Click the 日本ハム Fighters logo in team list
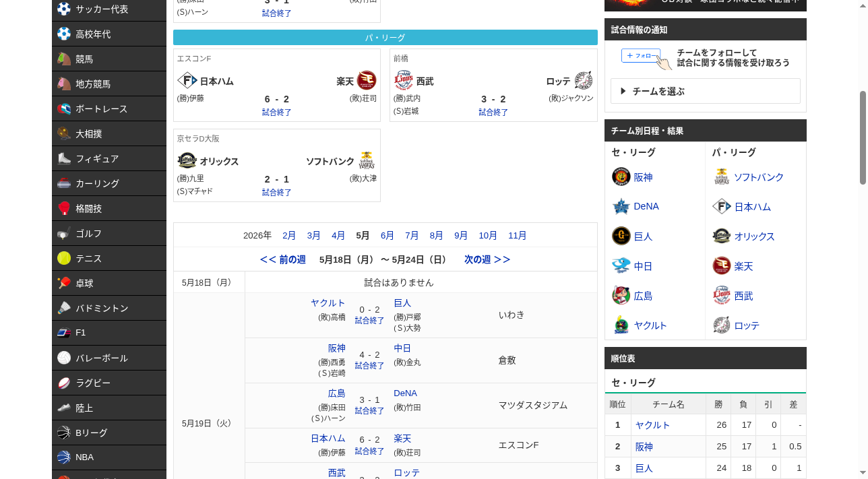This screenshot has width=868, height=479. click(x=721, y=206)
